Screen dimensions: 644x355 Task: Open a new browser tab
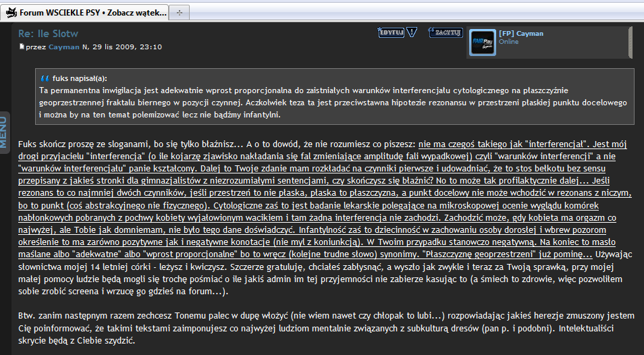(x=178, y=13)
